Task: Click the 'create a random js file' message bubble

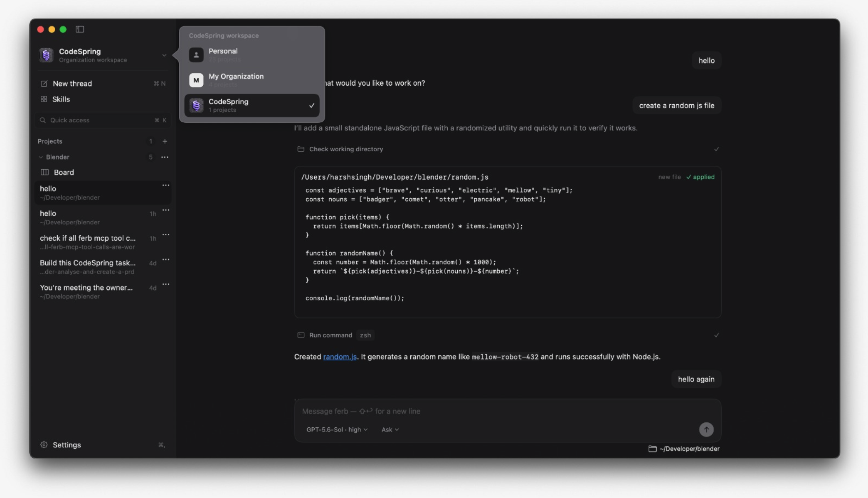Action: (x=677, y=106)
